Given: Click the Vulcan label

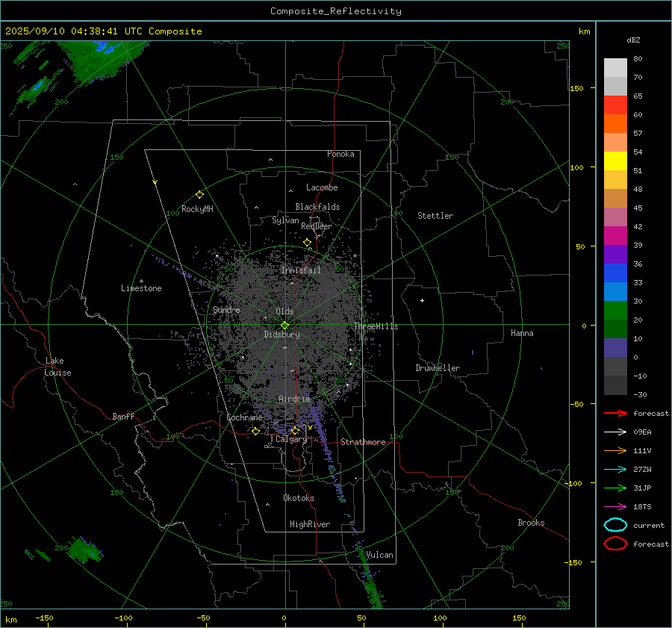Looking at the screenshot, I should click(x=379, y=555).
